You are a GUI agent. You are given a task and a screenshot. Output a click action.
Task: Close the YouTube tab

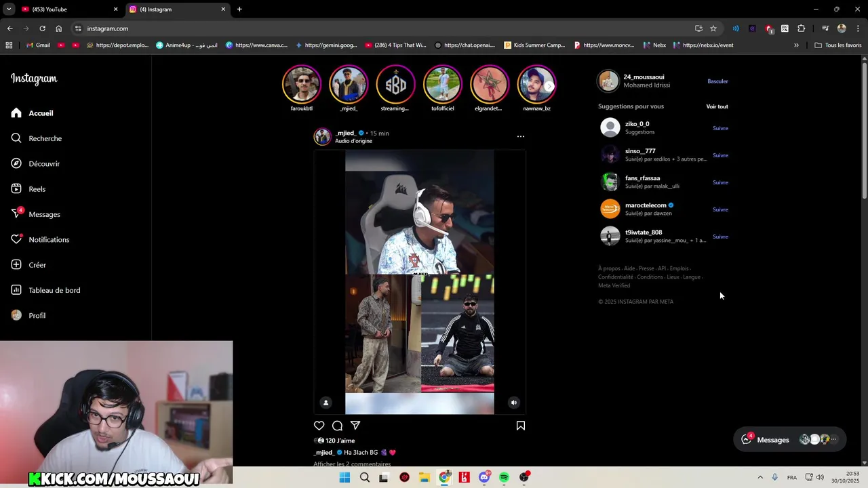[x=115, y=9]
